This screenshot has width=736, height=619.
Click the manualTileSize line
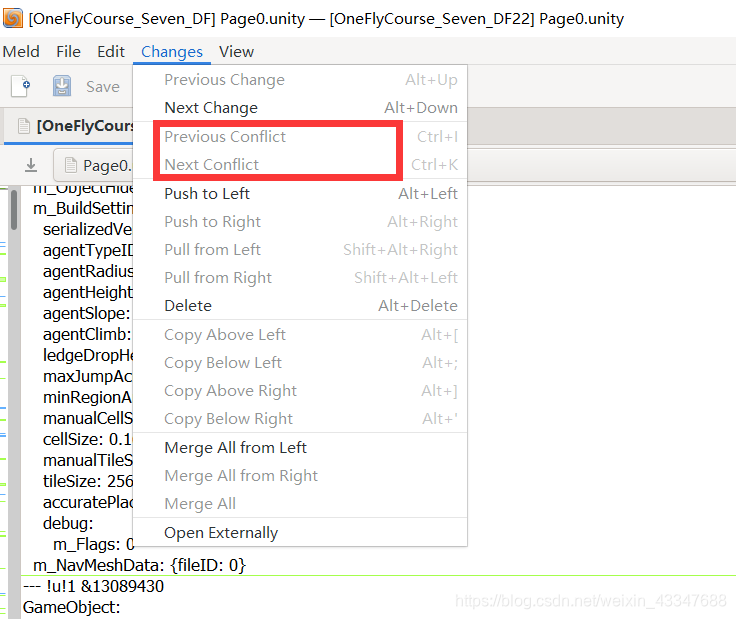click(x=88, y=460)
